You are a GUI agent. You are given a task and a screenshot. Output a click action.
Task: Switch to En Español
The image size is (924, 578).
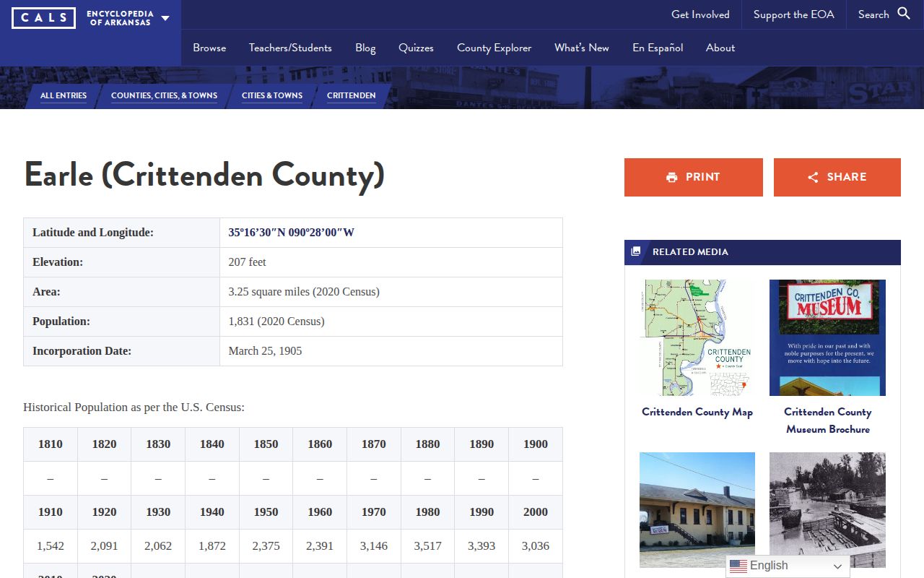pyautogui.click(x=658, y=48)
